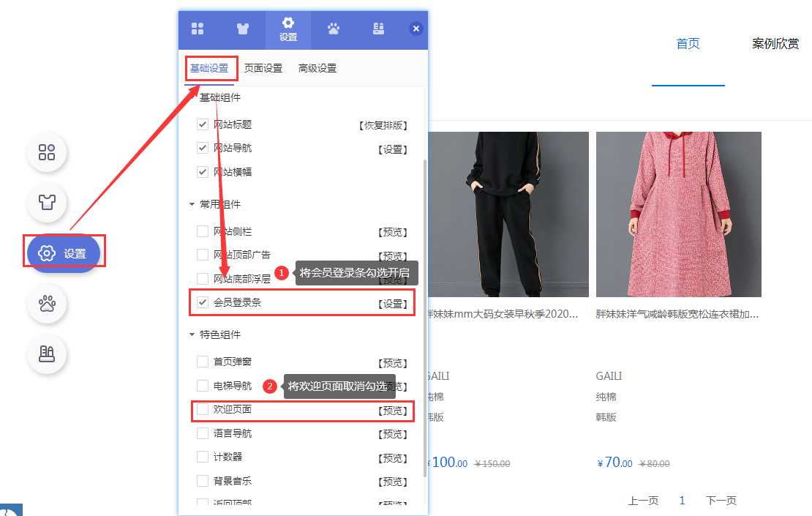Enable the 网站侧栏 checkbox
The height and width of the screenshot is (516, 812).
203,231
